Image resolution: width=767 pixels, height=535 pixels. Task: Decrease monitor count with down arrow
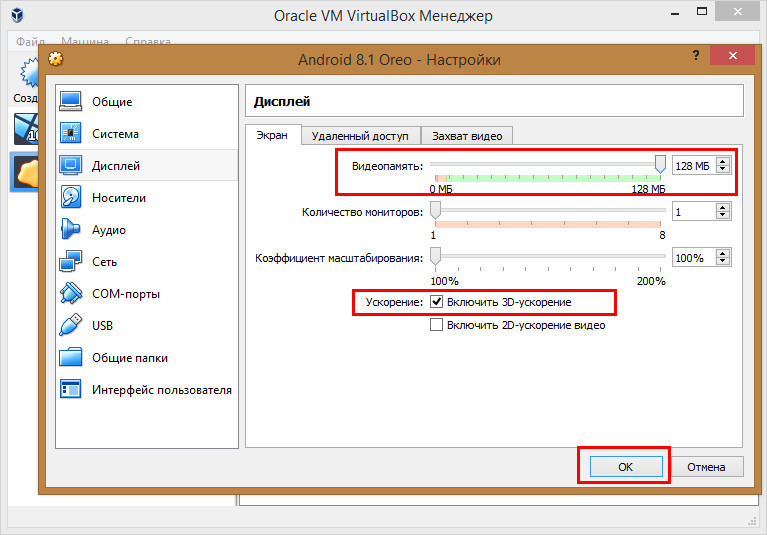pyautogui.click(x=722, y=215)
